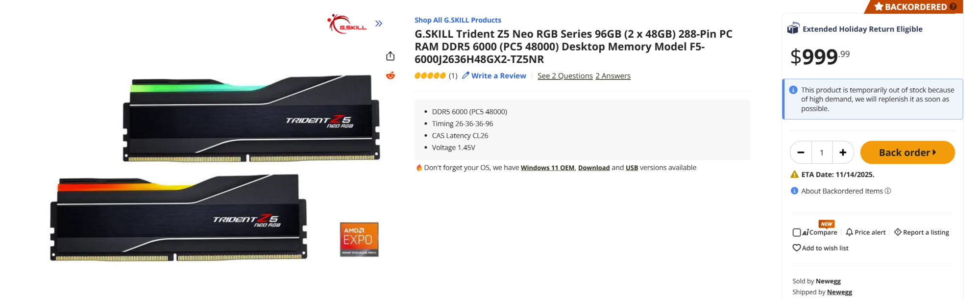Click the Price alert bell icon
980x300 pixels.
tap(849, 232)
